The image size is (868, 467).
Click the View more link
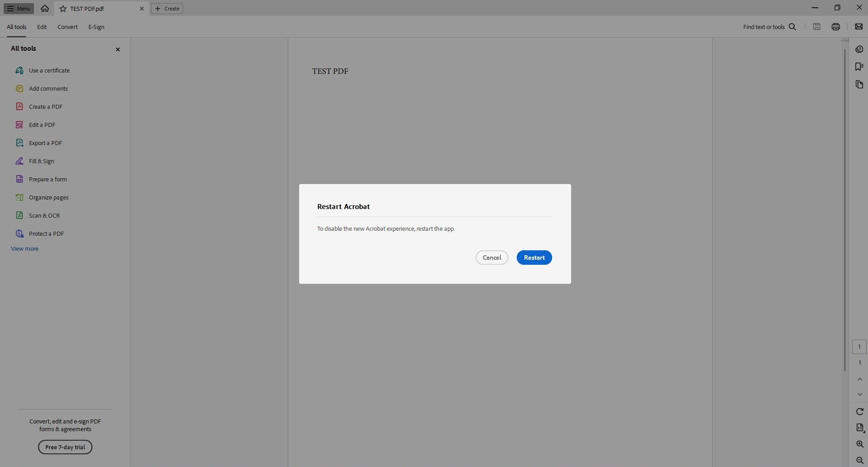24,248
